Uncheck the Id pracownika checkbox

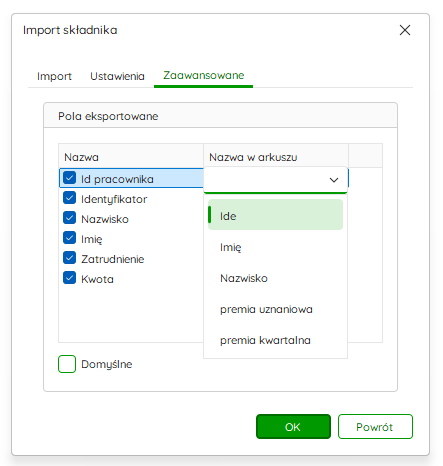[x=69, y=178]
